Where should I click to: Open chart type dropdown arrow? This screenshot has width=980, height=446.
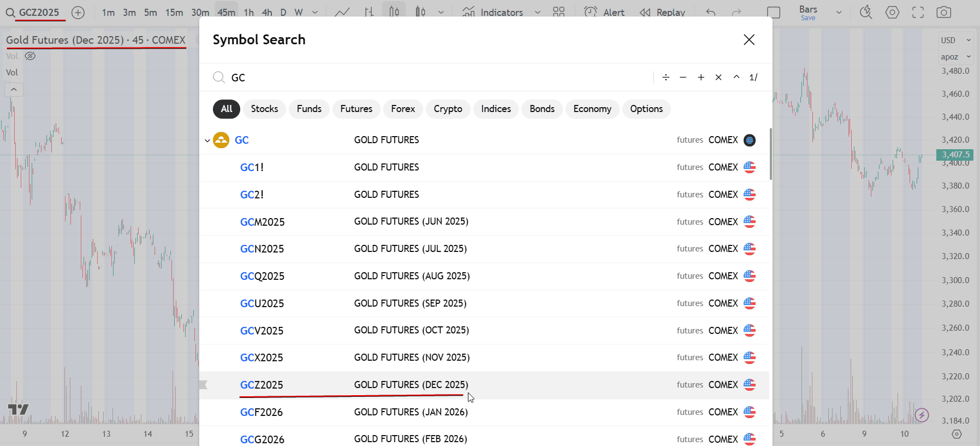441,12
